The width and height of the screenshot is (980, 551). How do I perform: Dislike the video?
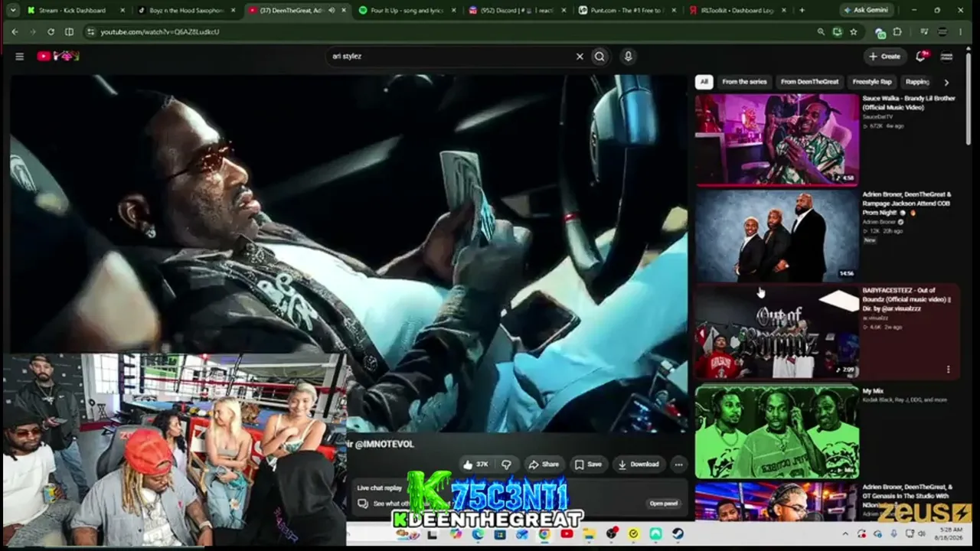[506, 464]
